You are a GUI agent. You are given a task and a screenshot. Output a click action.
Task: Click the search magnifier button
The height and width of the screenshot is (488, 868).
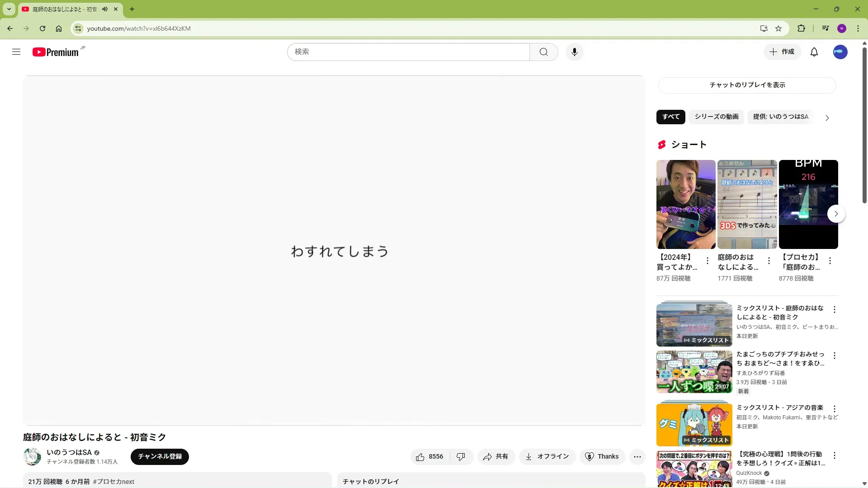click(543, 52)
